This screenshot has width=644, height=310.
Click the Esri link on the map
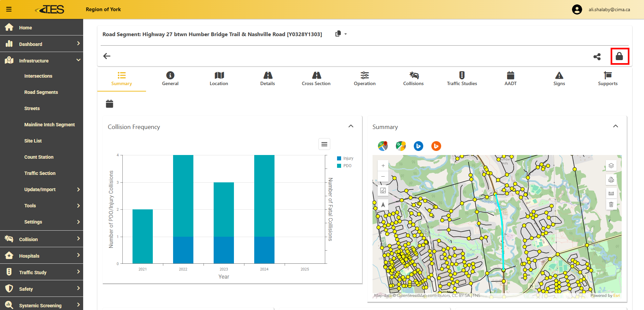click(x=617, y=295)
